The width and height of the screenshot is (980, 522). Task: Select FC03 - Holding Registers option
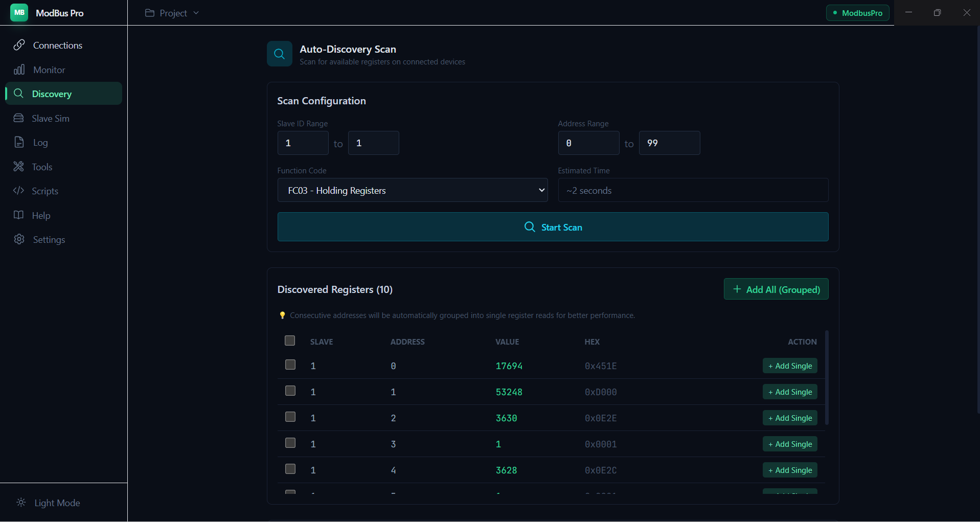pos(412,190)
